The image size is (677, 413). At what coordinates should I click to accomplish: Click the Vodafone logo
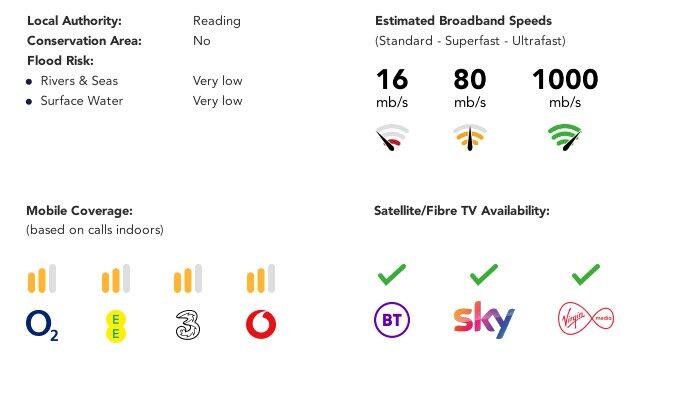point(260,325)
